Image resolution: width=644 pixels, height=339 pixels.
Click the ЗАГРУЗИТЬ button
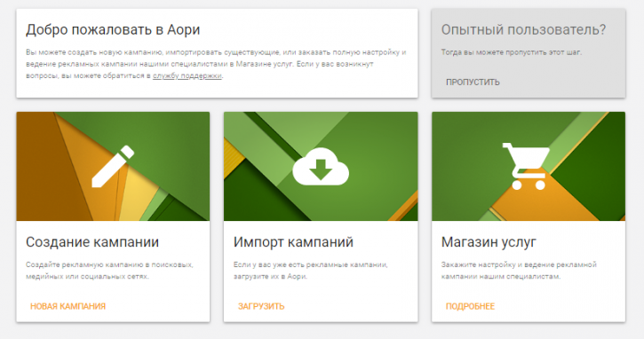click(261, 306)
